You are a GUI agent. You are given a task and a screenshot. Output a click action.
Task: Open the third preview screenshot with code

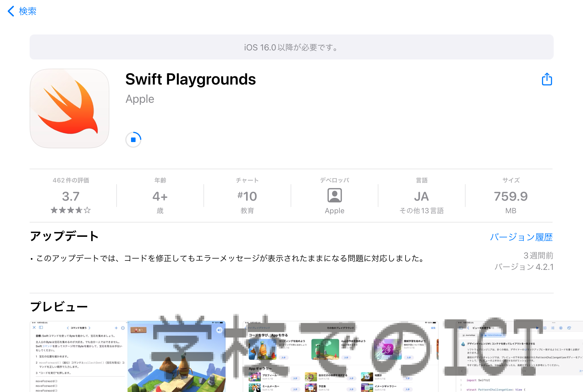[519, 356]
